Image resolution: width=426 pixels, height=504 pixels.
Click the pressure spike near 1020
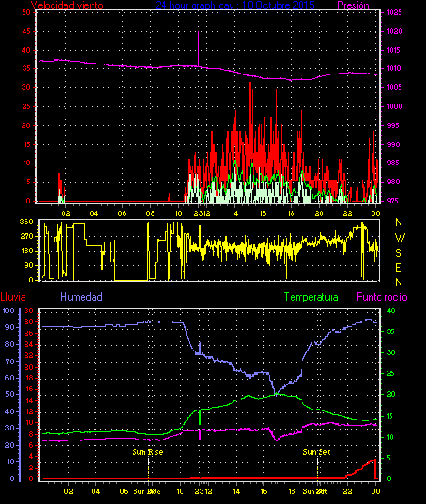198,48
